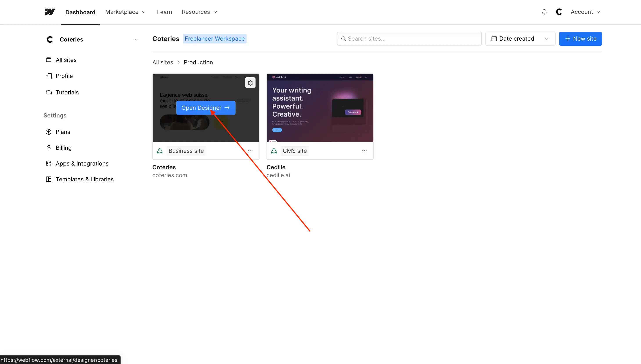Click the Apps & Integrations icon
The image size is (641, 364).
[49, 163]
